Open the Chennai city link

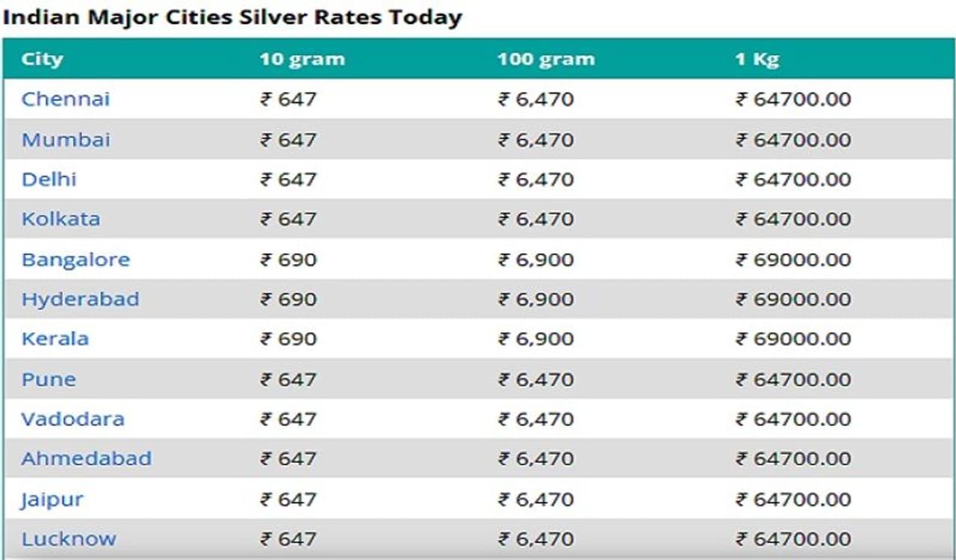coord(66,99)
